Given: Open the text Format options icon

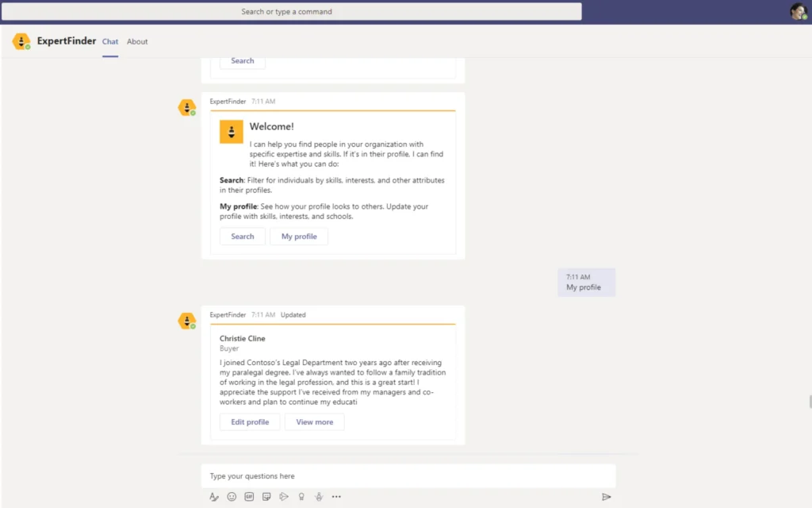Looking at the screenshot, I should [214, 497].
